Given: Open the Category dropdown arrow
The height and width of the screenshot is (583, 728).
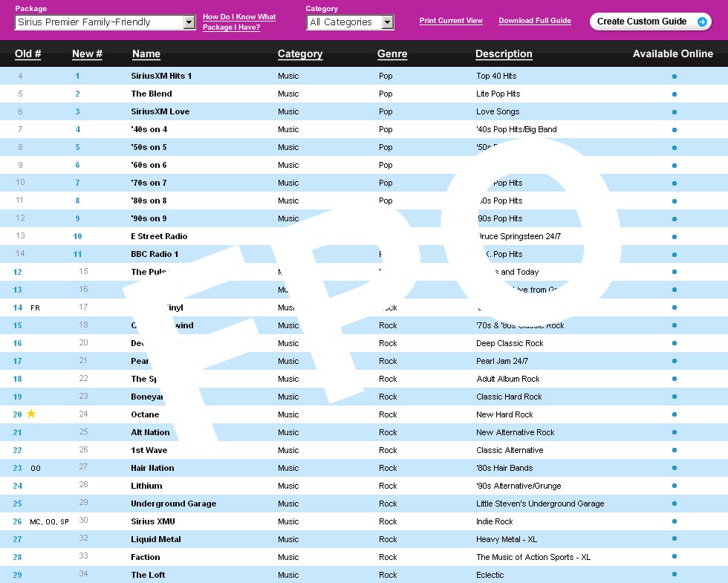Looking at the screenshot, I should (387, 22).
